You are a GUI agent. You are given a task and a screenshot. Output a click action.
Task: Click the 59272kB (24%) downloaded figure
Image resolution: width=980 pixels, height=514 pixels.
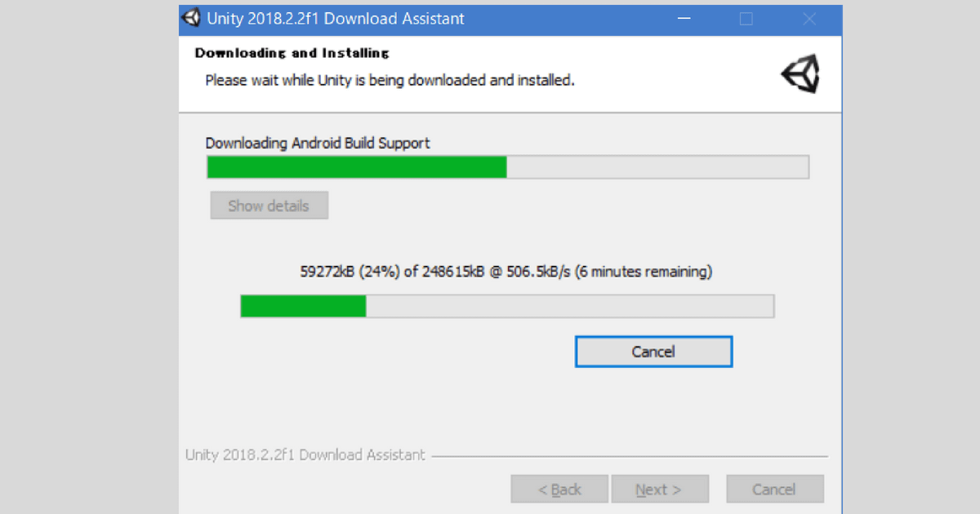(350, 273)
